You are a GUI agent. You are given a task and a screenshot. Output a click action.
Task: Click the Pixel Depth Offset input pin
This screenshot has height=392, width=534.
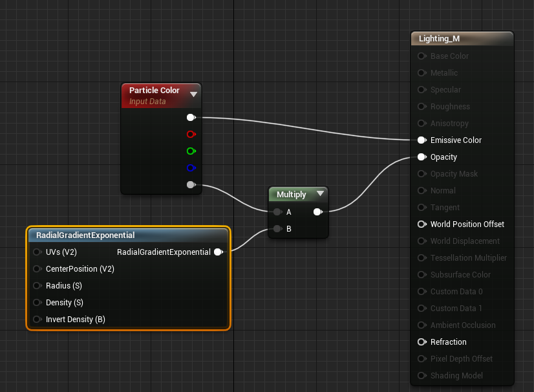(422, 358)
